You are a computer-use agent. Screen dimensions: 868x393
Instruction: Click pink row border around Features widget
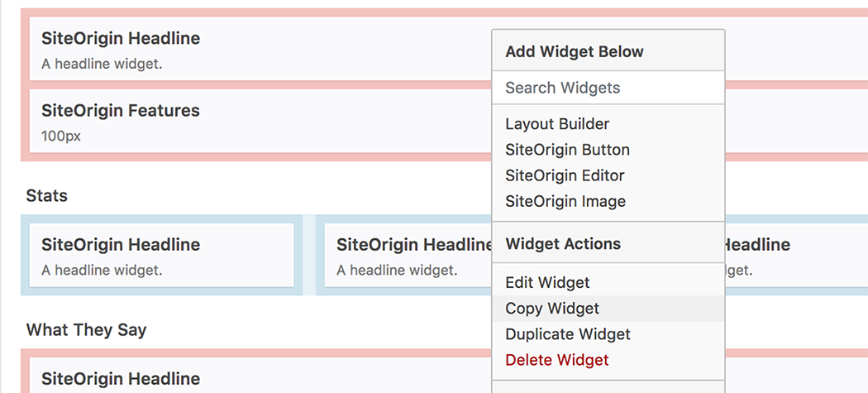[x=25, y=121]
